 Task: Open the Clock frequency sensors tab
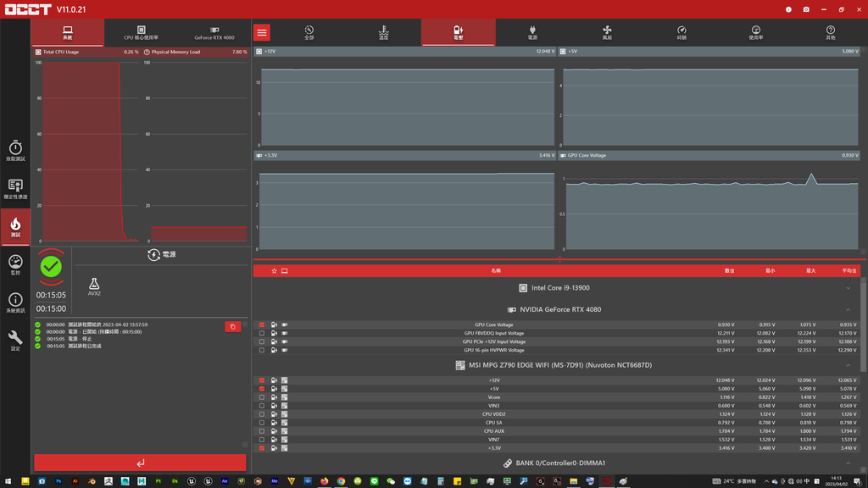click(682, 33)
